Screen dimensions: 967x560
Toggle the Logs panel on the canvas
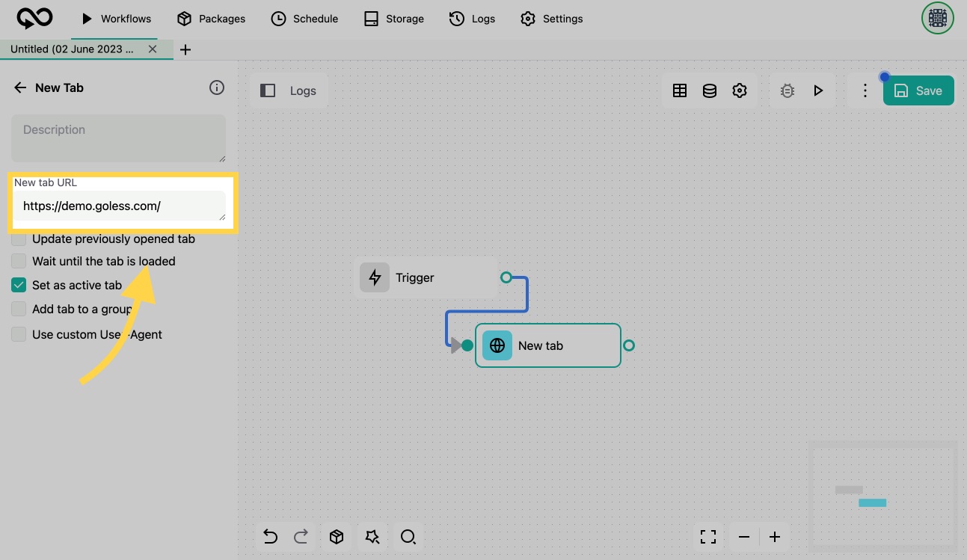[289, 90]
